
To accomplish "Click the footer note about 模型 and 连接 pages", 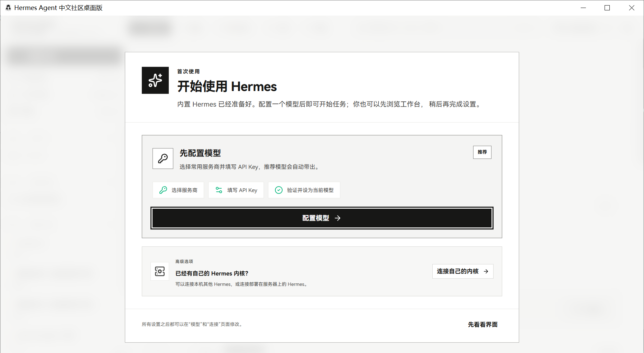I will (x=193, y=324).
